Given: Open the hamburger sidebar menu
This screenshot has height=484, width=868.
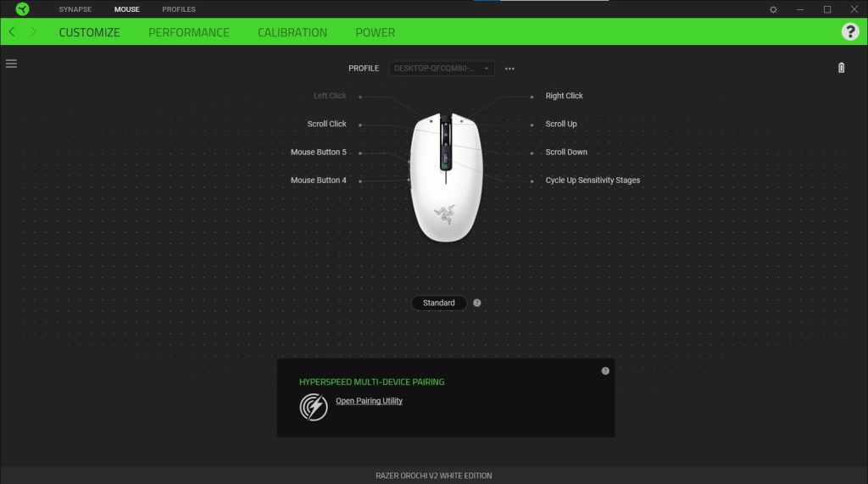Looking at the screenshot, I should tap(11, 64).
